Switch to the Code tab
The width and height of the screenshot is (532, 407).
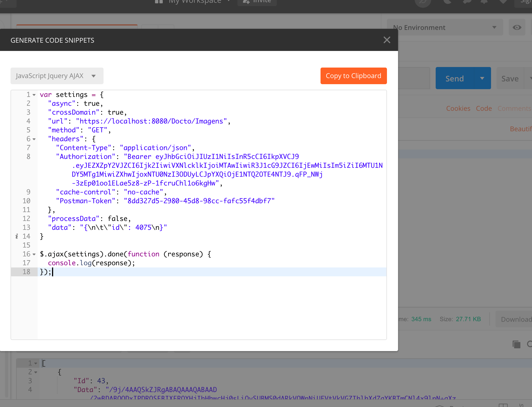(x=484, y=108)
